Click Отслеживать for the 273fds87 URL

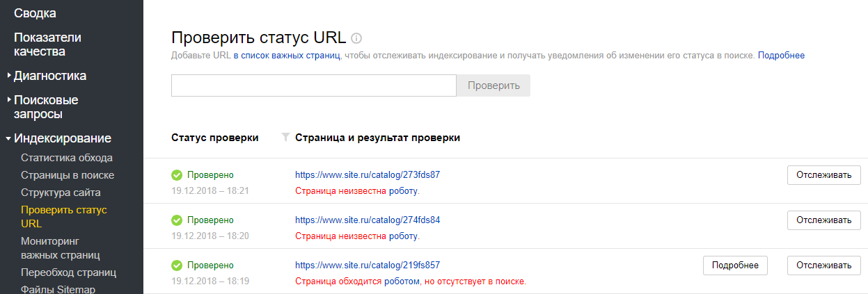(x=823, y=175)
